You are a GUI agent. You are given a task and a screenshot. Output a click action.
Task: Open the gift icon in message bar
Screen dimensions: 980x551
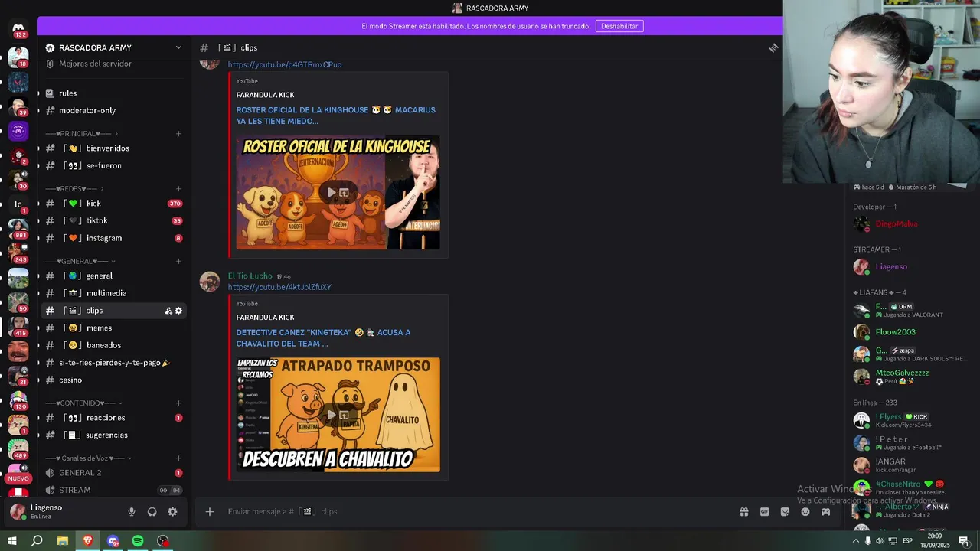coord(743,512)
